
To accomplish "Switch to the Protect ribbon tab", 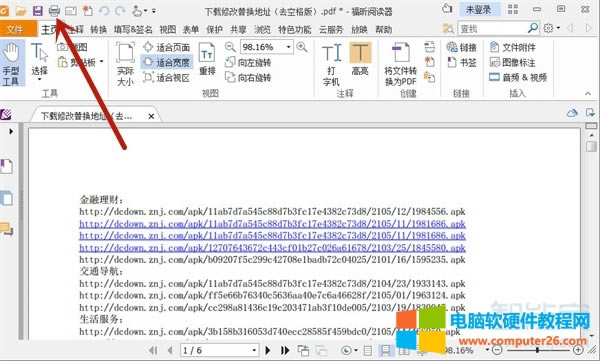I will pyautogui.click(x=214, y=29).
